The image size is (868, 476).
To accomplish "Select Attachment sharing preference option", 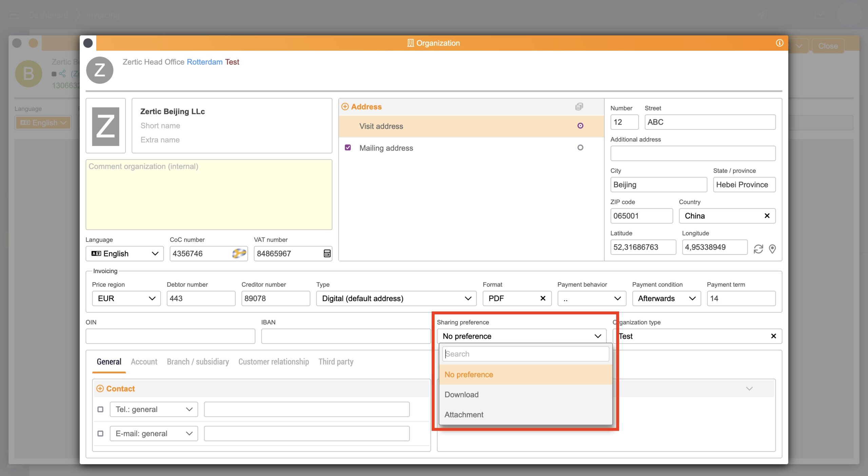I will point(464,415).
